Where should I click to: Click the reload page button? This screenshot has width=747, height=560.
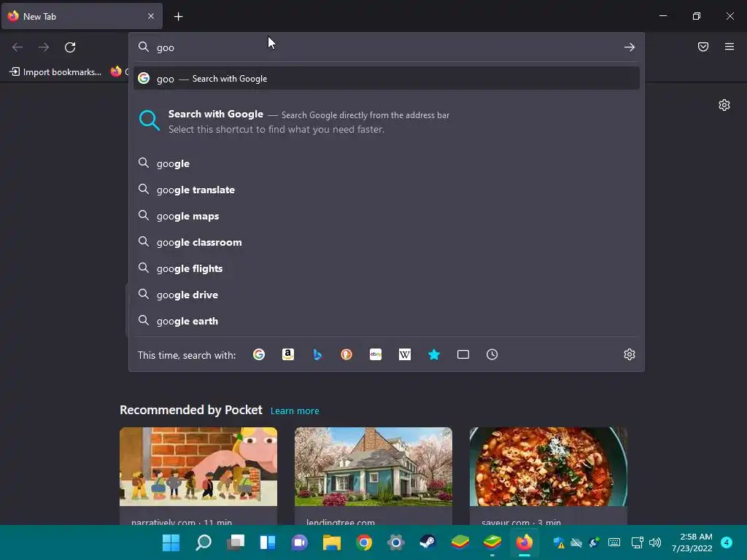pyautogui.click(x=70, y=47)
